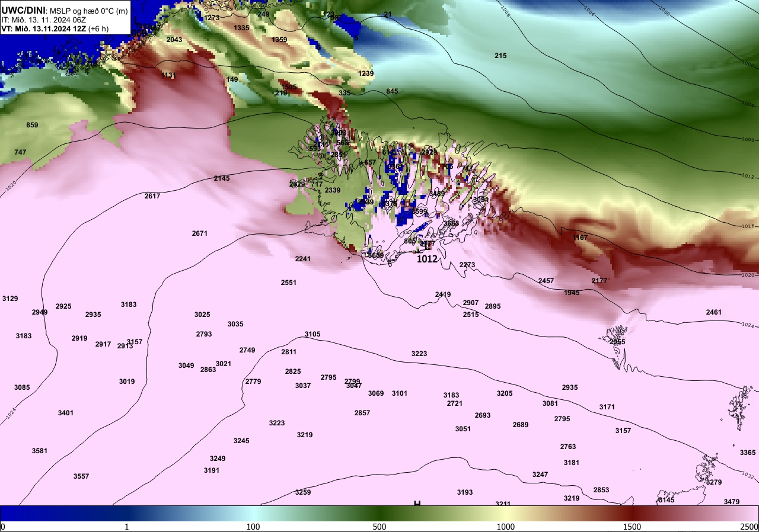Click the 2241 height value
The width and height of the screenshot is (759, 532).
303,259
